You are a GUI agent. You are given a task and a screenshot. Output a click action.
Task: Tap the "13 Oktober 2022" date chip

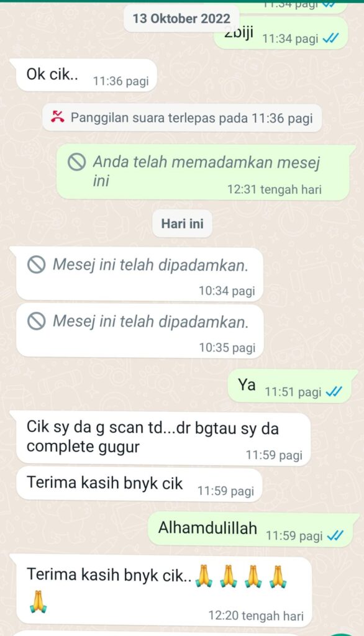point(181,18)
